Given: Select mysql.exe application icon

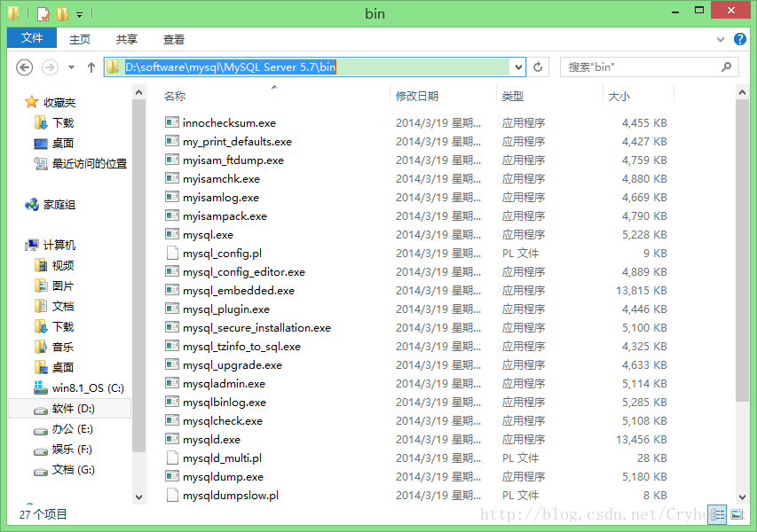Looking at the screenshot, I should point(172,234).
